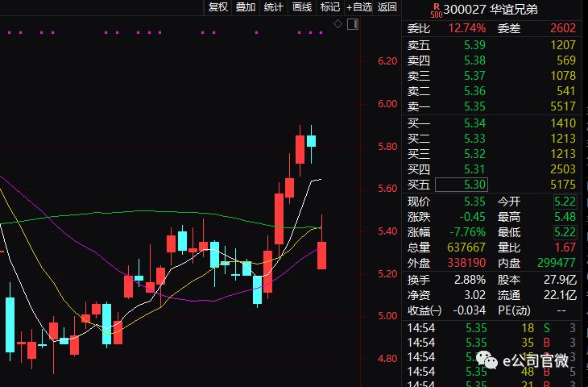Click the boxed 今开 value 5.22
The image size is (588, 387).
click(x=565, y=202)
